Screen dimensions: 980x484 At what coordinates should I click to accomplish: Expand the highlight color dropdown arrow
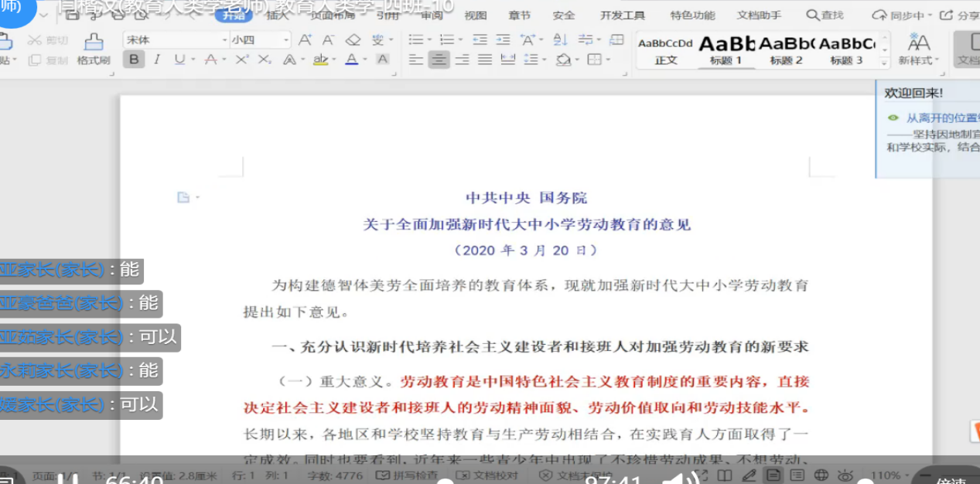pos(334,60)
